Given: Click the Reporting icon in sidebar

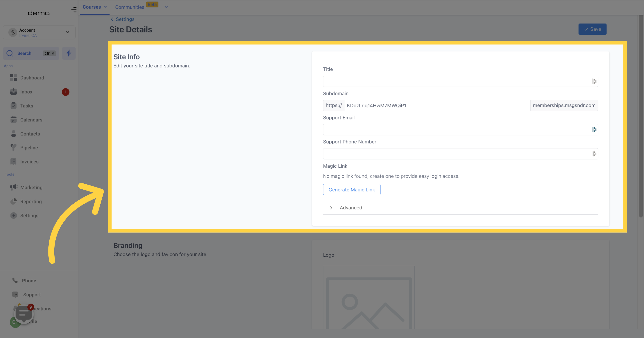Looking at the screenshot, I should (x=13, y=201).
